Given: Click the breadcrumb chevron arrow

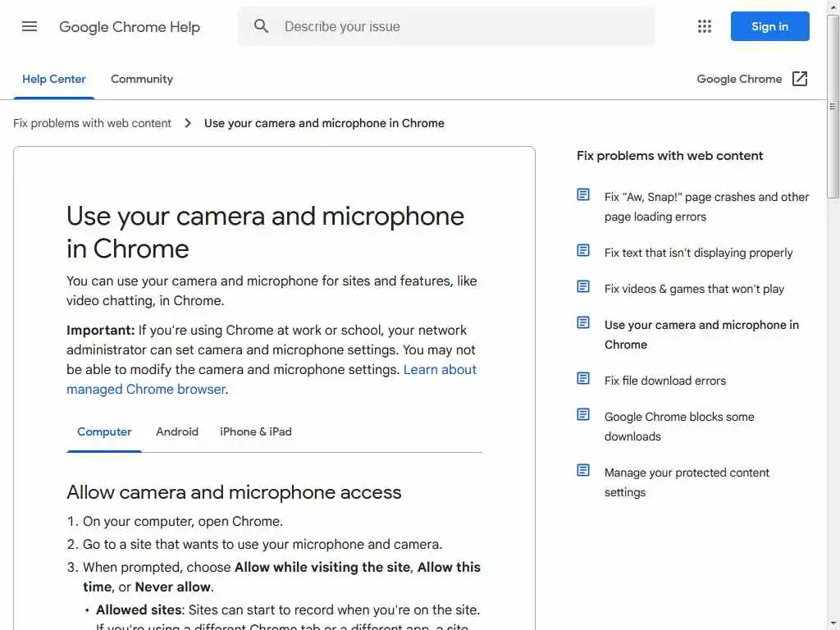Looking at the screenshot, I should click(188, 123).
